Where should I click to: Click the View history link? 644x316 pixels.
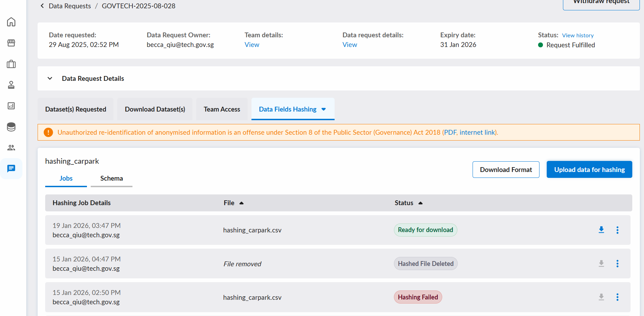tap(578, 35)
